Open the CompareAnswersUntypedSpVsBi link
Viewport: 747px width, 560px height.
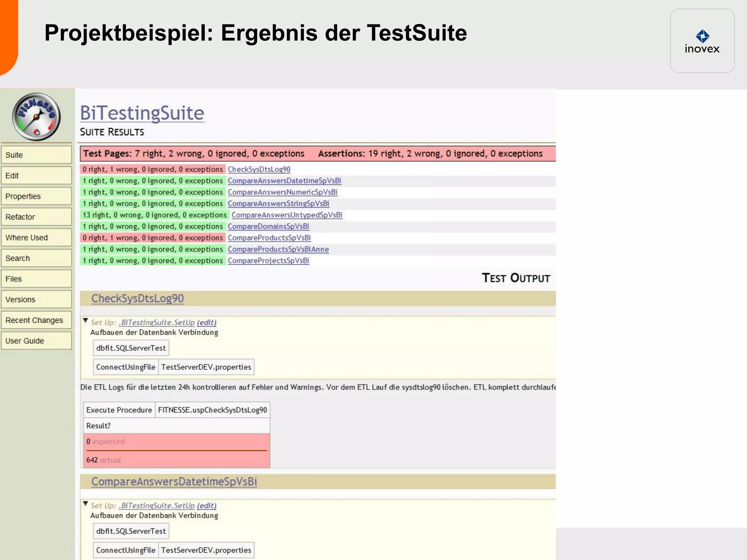287,215
